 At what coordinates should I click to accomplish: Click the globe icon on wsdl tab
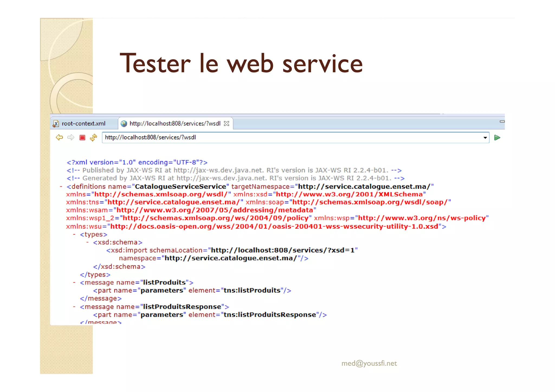pos(124,124)
